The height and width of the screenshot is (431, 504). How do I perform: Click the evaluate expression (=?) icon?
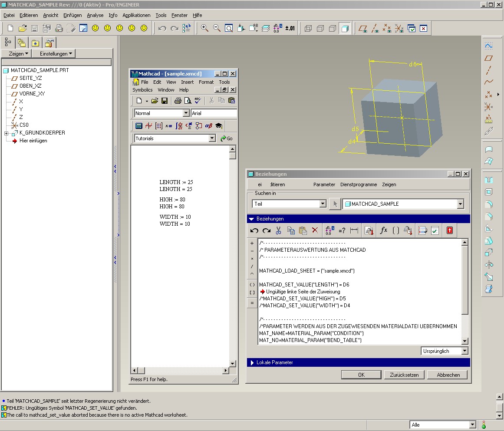coord(342,230)
